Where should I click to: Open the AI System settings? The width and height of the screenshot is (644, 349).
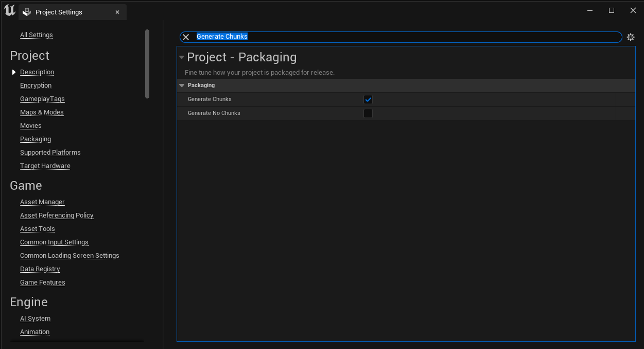click(35, 318)
